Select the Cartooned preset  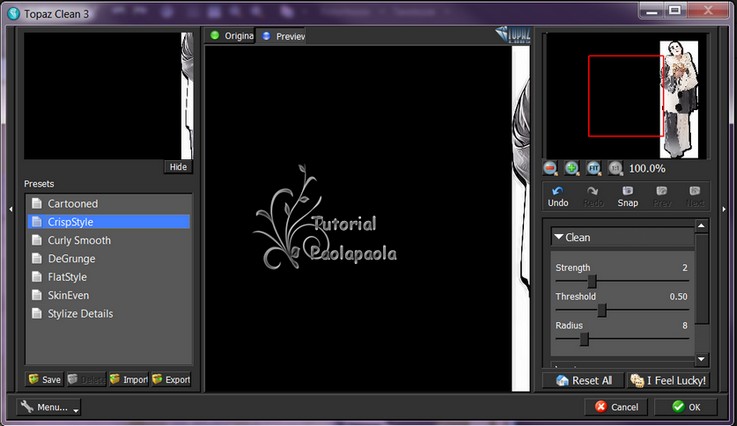pos(109,204)
